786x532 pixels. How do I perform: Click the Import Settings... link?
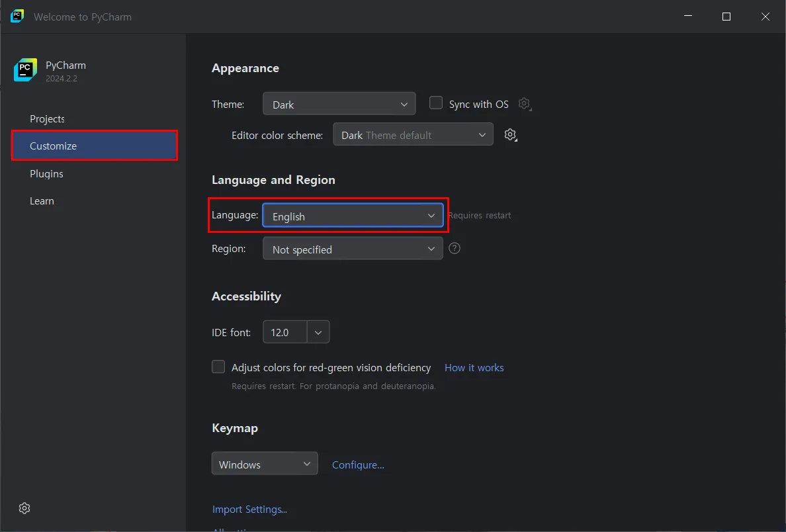(x=249, y=509)
